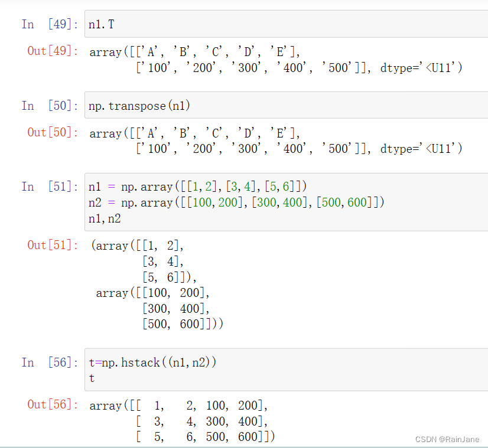Click the Out[56] hstack result output
This screenshot has height=448, width=488.
click(183, 421)
